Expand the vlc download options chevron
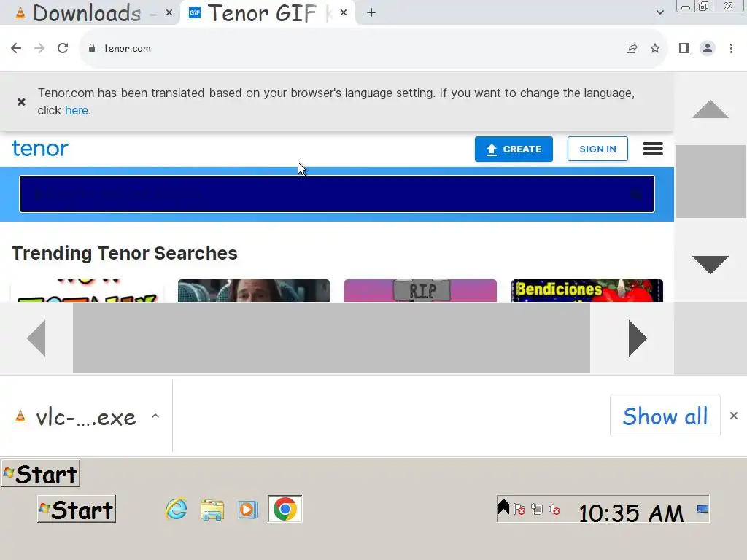The width and height of the screenshot is (747, 560). click(155, 416)
